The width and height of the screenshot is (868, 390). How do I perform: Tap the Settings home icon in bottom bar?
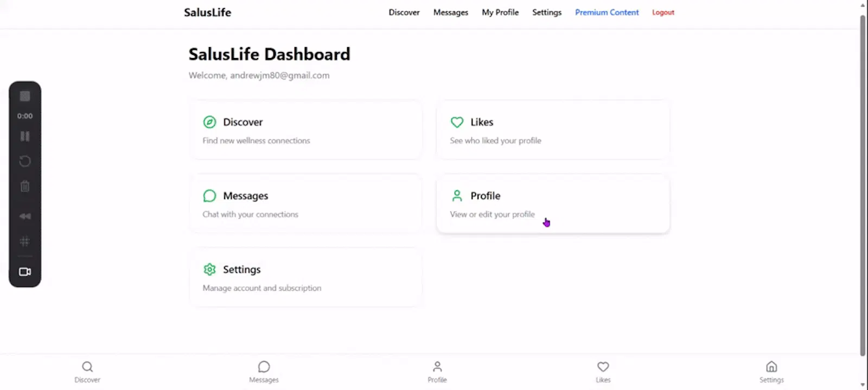[x=771, y=367]
